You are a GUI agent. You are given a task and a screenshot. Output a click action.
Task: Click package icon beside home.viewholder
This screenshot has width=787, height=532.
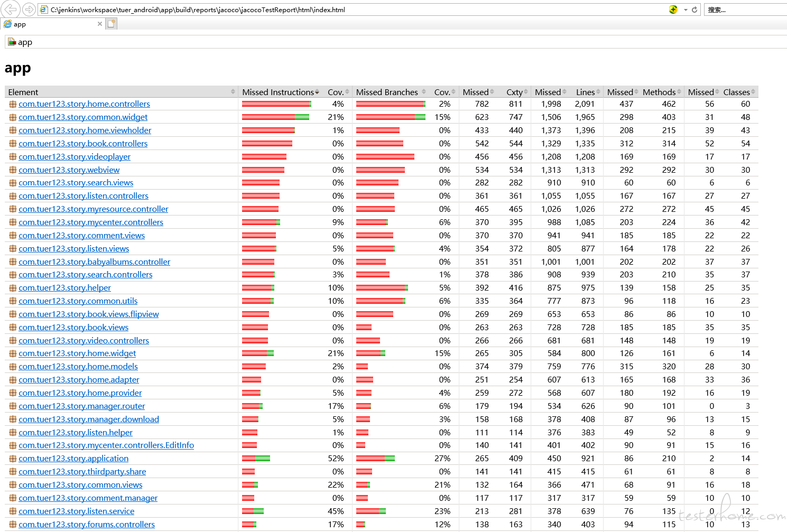pos(13,130)
